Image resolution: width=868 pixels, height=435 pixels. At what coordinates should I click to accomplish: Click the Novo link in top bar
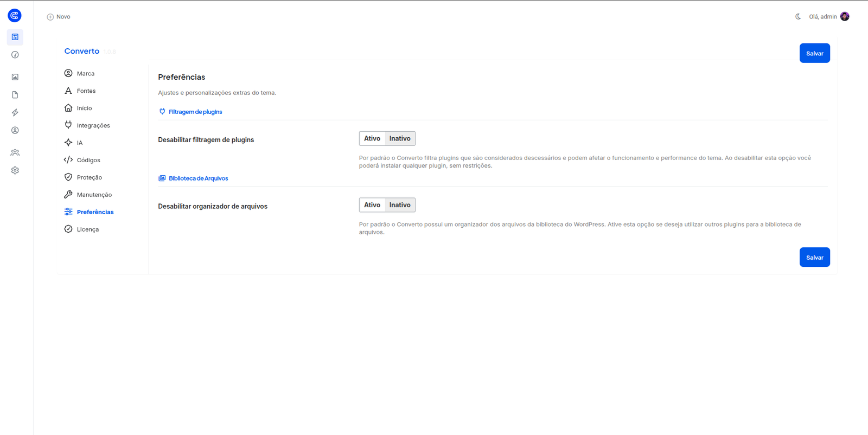(63, 17)
